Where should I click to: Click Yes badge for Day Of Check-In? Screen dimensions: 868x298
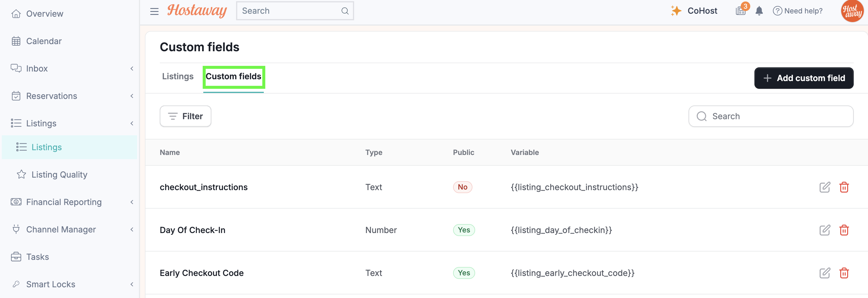pyautogui.click(x=464, y=230)
